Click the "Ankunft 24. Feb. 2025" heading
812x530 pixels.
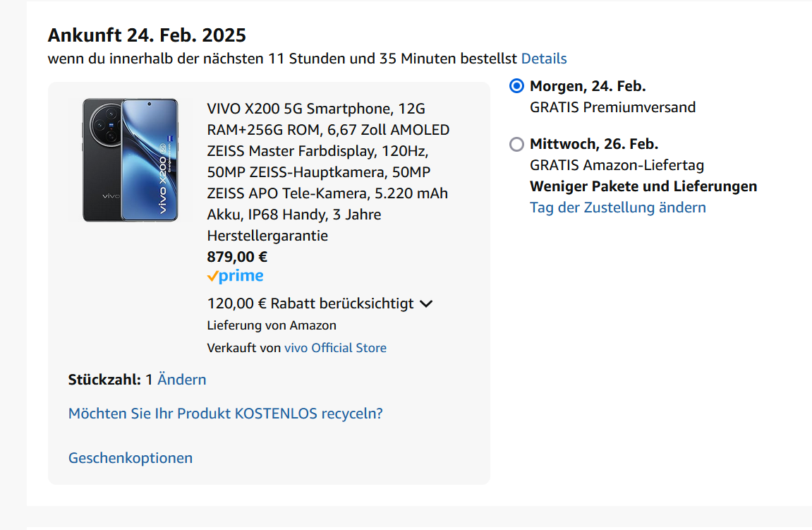147,35
